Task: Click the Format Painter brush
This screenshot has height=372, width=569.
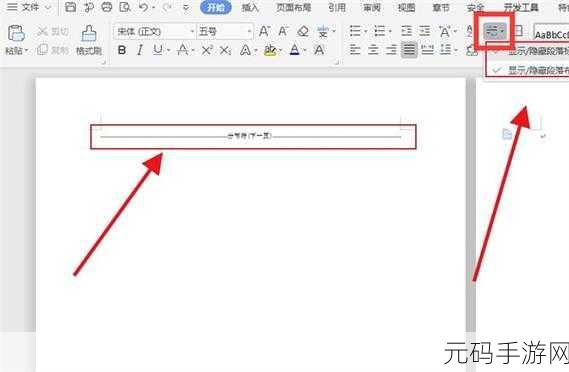Action: tap(89, 39)
